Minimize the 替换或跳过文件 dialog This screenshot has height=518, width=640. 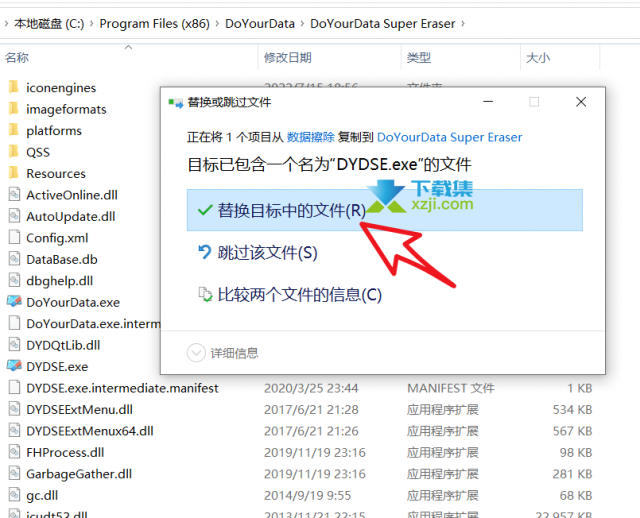[488, 102]
